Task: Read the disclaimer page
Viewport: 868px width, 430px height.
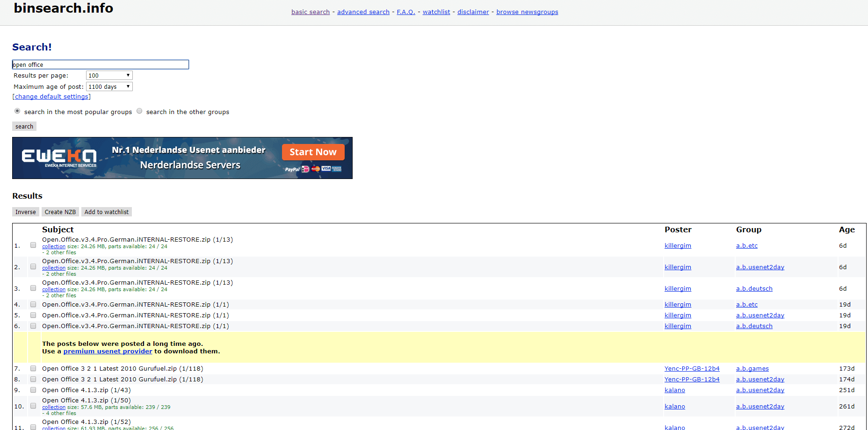Action: click(x=473, y=12)
